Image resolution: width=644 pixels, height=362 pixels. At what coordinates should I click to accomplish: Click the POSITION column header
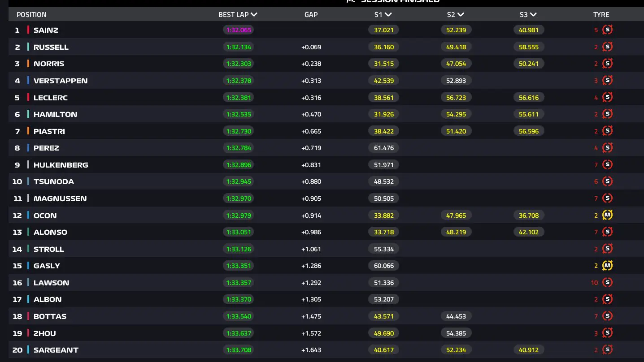point(31,14)
